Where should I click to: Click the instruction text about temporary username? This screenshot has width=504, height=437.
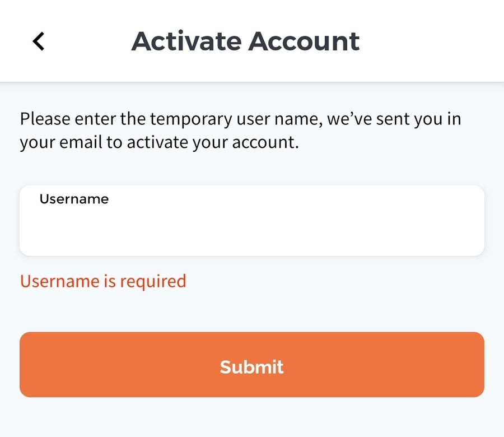241,130
